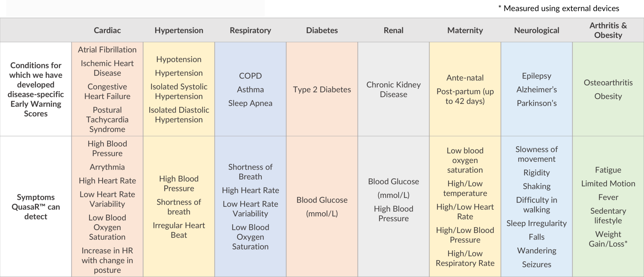This screenshot has width=644, height=277.
Task: Click the Renal column header
Action: pyautogui.click(x=393, y=30)
